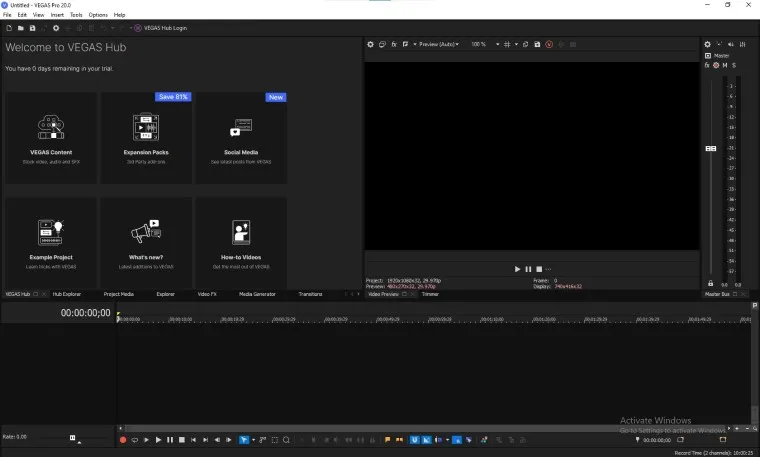The height and width of the screenshot is (457, 760).
Task: Solo the Master bus
Action: (734, 65)
